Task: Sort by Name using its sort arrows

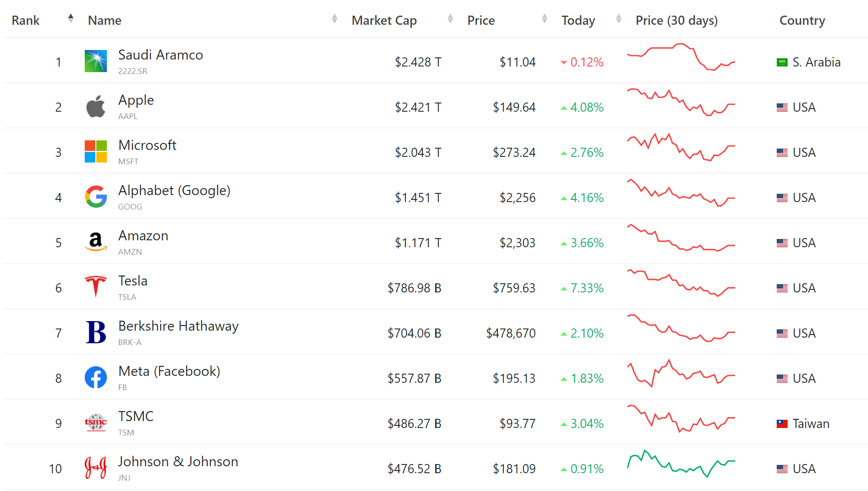Action: click(335, 19)
